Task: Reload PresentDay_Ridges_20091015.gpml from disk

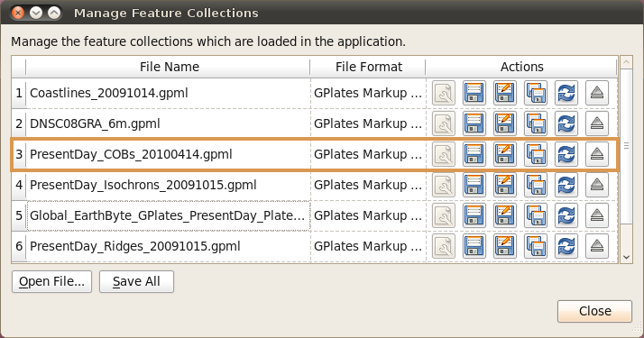Action: click(566, 246)
